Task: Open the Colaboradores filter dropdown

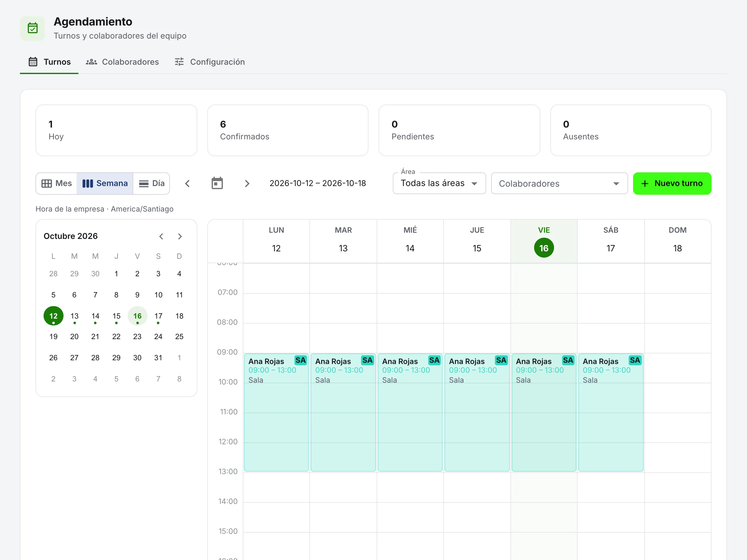Action: pos(559,183)
